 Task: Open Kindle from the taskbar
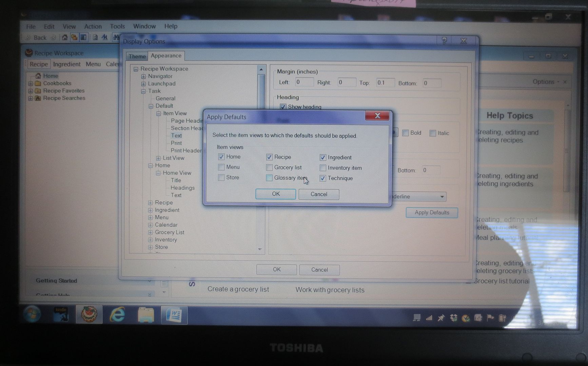click(x=61, y=314)
